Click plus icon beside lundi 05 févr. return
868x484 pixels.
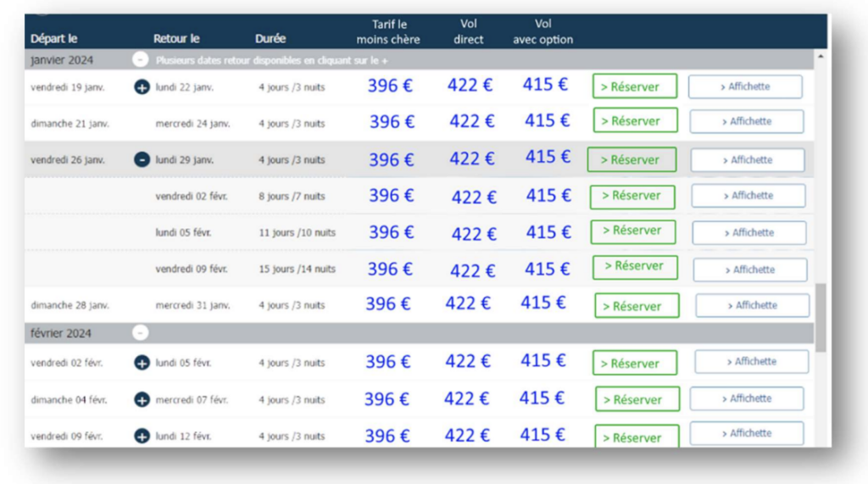(x=142, y=363)
